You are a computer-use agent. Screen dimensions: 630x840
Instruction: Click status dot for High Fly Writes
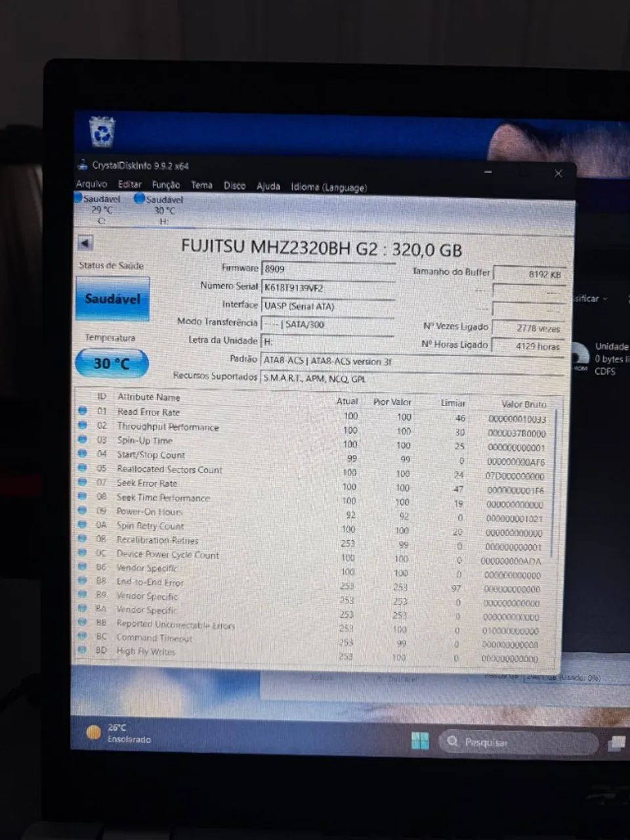point(83,650)
